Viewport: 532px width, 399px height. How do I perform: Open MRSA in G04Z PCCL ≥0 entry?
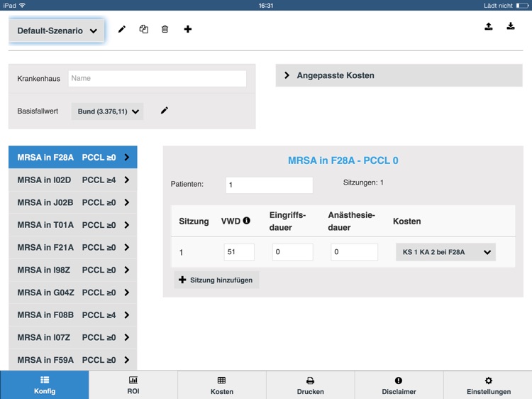[73, 293]
